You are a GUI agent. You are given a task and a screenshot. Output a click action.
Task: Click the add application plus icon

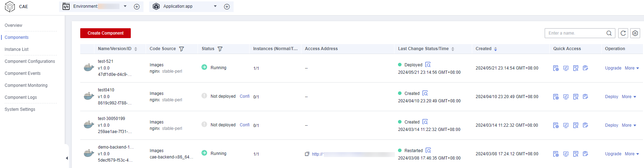click(x=227, y=7)
